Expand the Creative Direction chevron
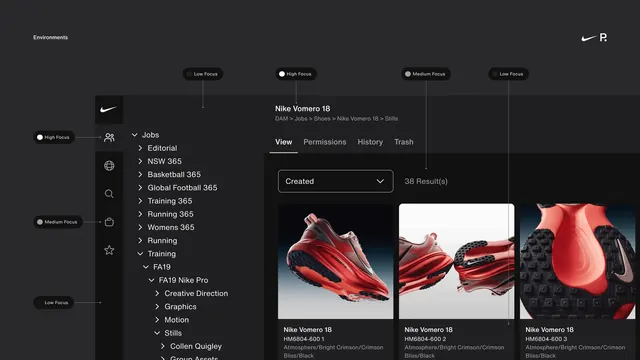Viewport: 640px width, 360px height. 157,293
